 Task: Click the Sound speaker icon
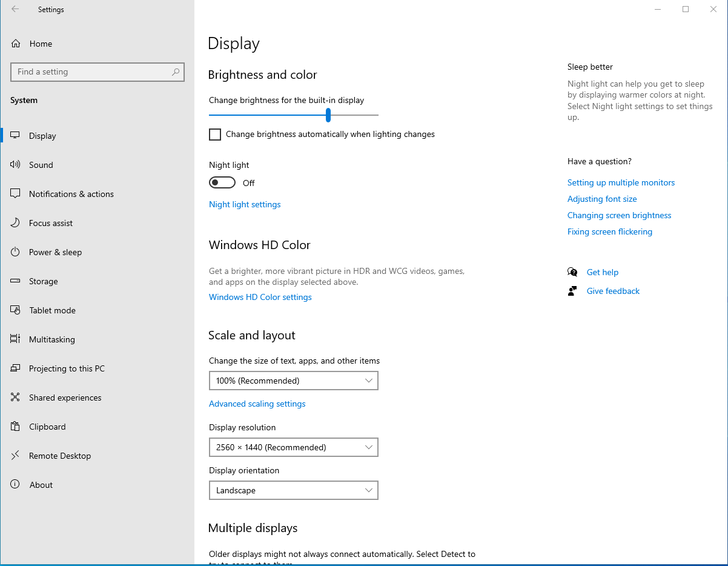point(16,165)
